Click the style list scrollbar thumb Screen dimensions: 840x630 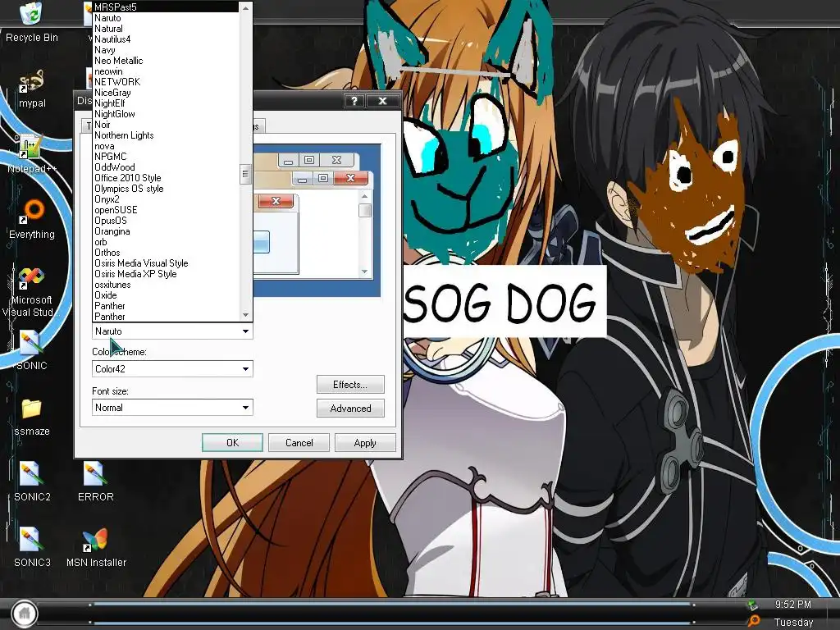245,174
